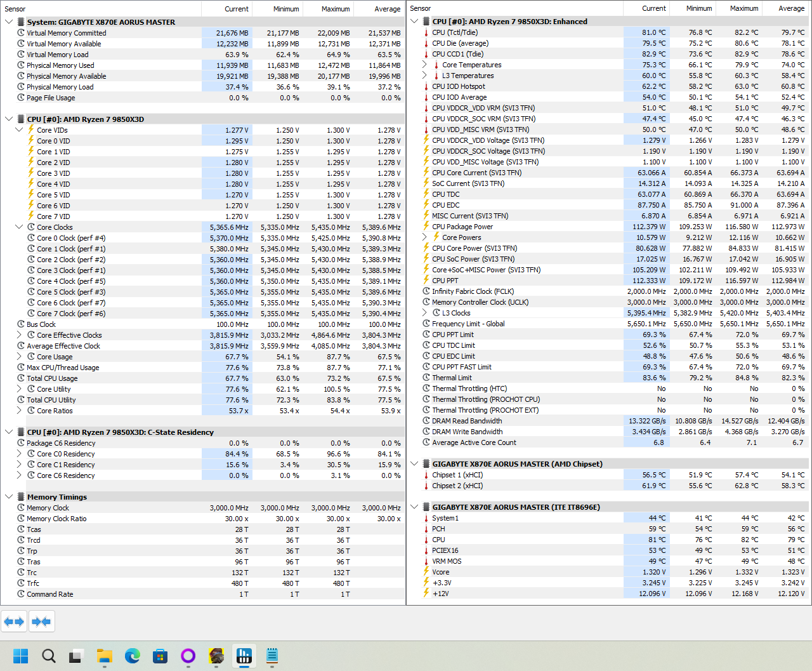Expand the Core Effective Clocks node
Viewport: 812px width, 671px height.
[x=19, y=335]
